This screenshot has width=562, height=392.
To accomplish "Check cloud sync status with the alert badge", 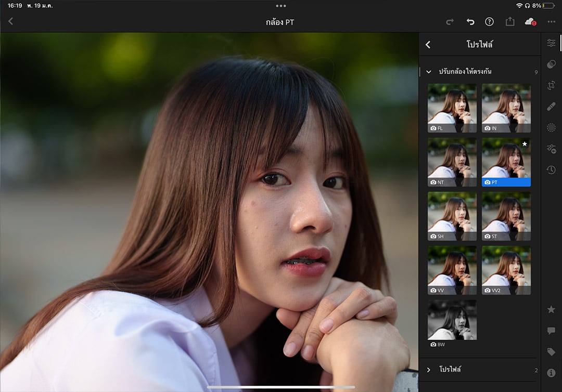I will point(529,22).
